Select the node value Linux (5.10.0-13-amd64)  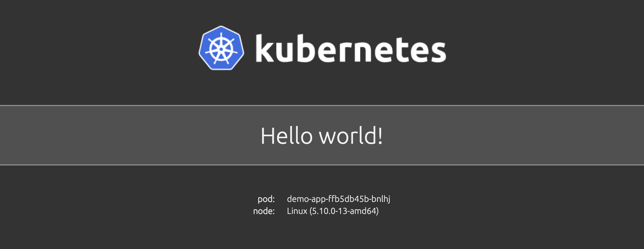click(x=333, y=211)
